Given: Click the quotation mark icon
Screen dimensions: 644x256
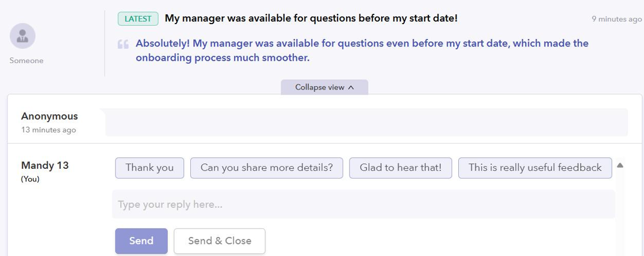Looking at the screenshot, I should point(122,44).
